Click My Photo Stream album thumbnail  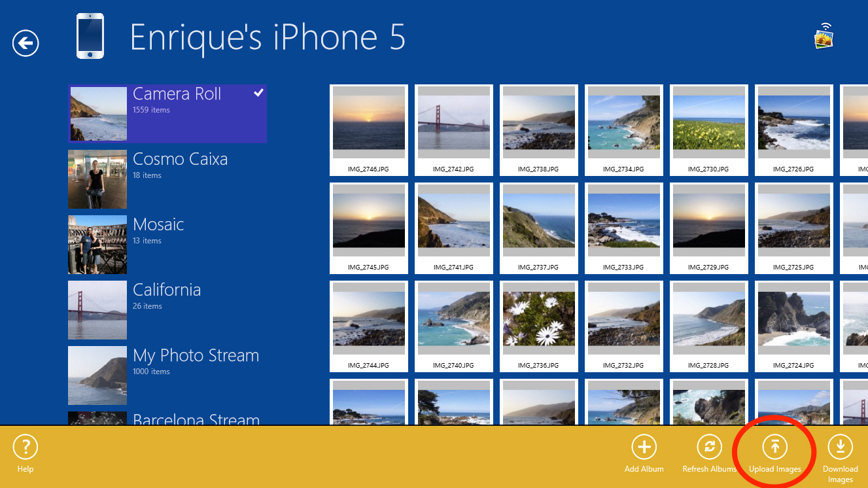click(97, 375)
